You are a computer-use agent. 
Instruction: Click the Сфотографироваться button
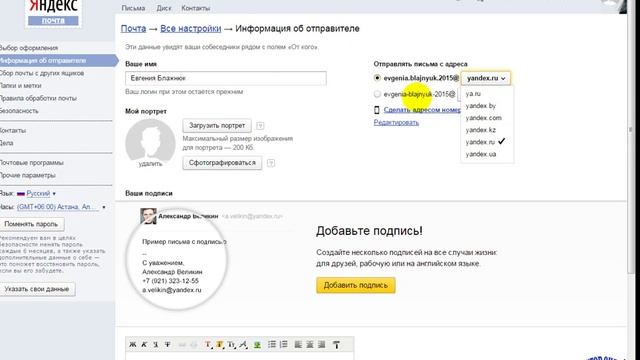tap(222, 163)
